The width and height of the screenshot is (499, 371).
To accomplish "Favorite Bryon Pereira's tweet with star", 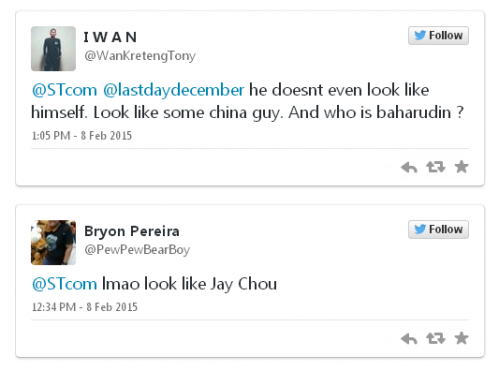I will (461, 338).
